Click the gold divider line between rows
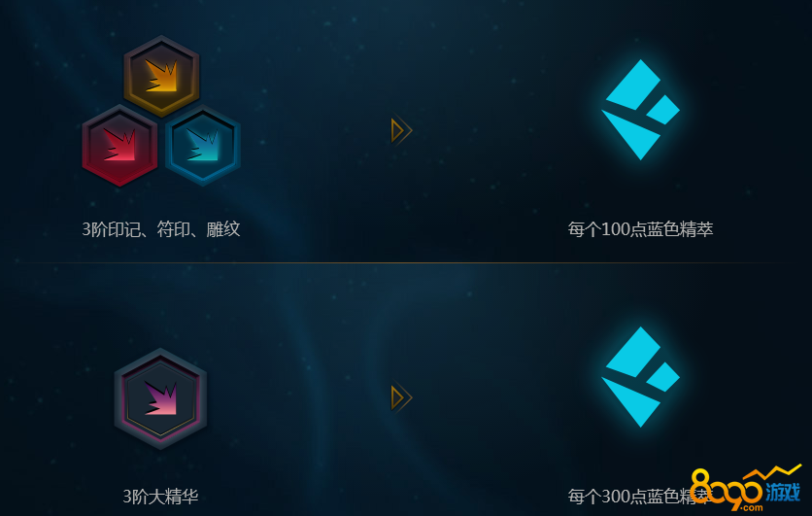This screenshot has height=516, width=812. coord(406,262)
